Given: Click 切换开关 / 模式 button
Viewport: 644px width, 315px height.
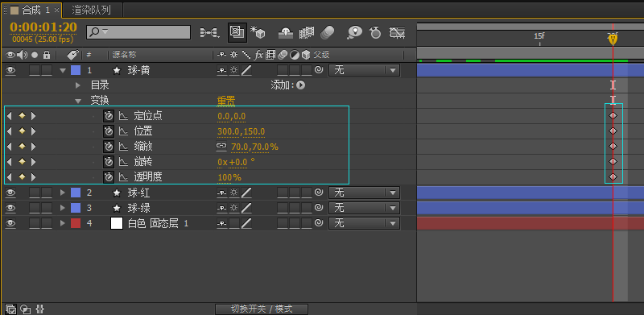Looking at the screenshot, I should coord(262,309).
